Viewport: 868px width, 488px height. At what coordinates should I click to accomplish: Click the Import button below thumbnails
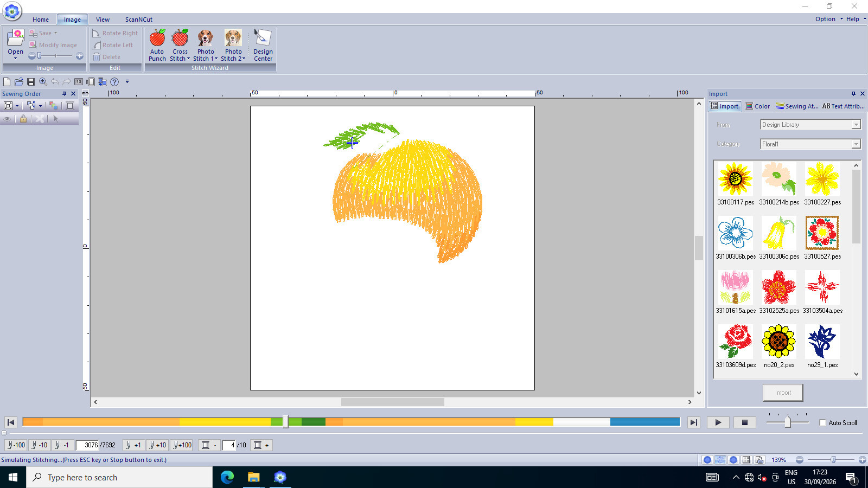pos(782,393)
